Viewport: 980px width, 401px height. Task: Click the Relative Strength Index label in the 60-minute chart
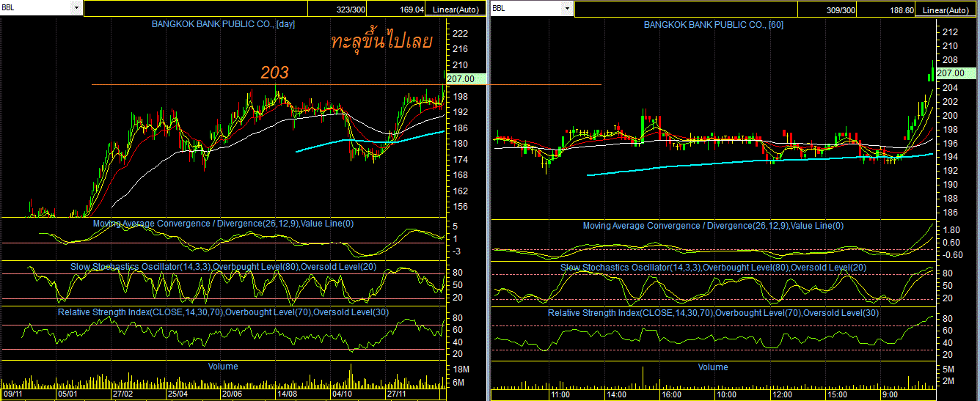point(713,313)
